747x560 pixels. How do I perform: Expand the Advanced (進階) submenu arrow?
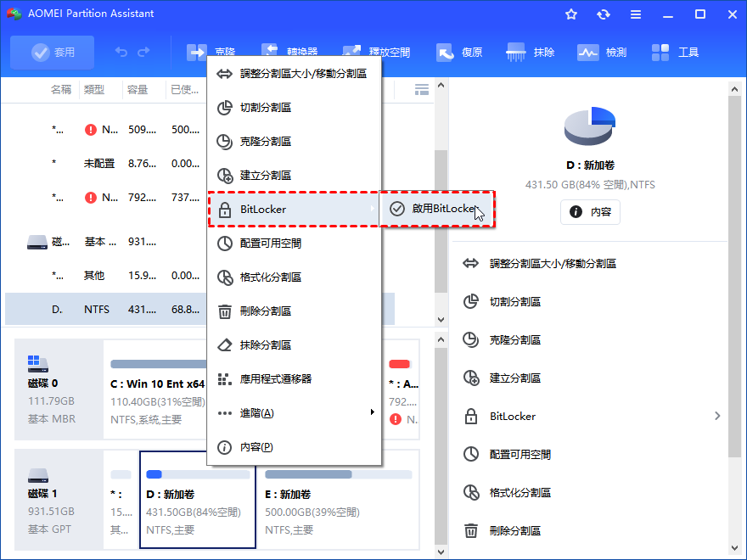pyautogui.click(x=373, y=412)
